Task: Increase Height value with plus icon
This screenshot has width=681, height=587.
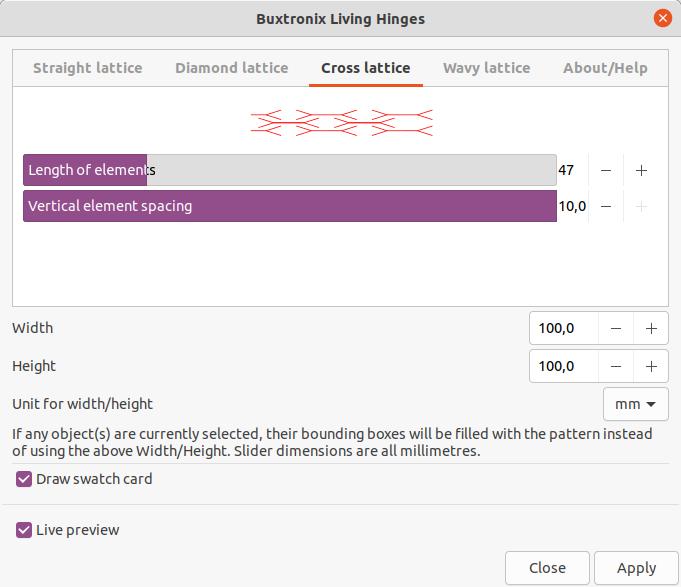Action: (651, 366)
